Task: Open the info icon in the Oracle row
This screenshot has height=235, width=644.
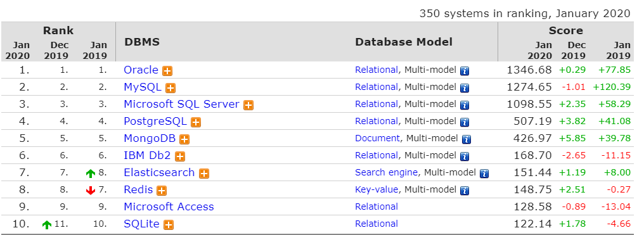Action: pyautogui.click(x=465, y=71)
